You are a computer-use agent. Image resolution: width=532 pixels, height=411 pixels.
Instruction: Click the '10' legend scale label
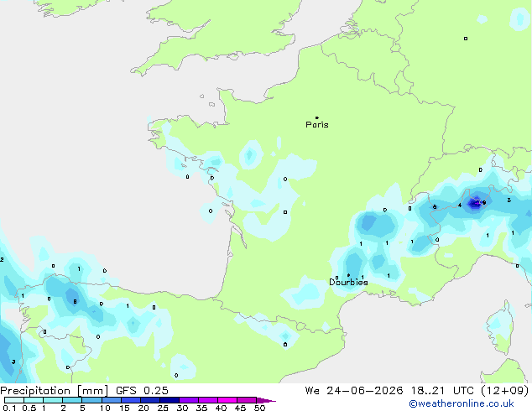pos(105,408)
